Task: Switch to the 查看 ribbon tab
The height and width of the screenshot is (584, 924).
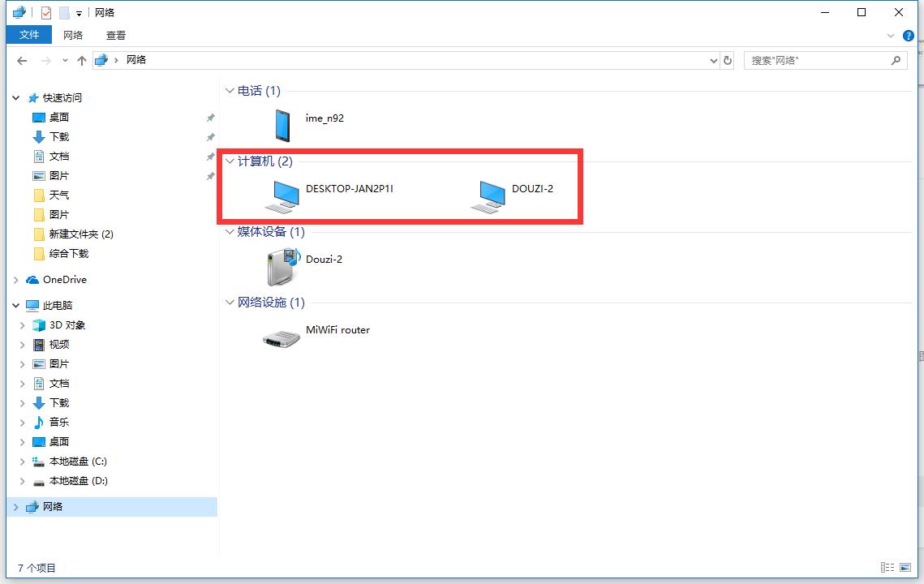Action: pyautogui.click(x=116, y=35)
